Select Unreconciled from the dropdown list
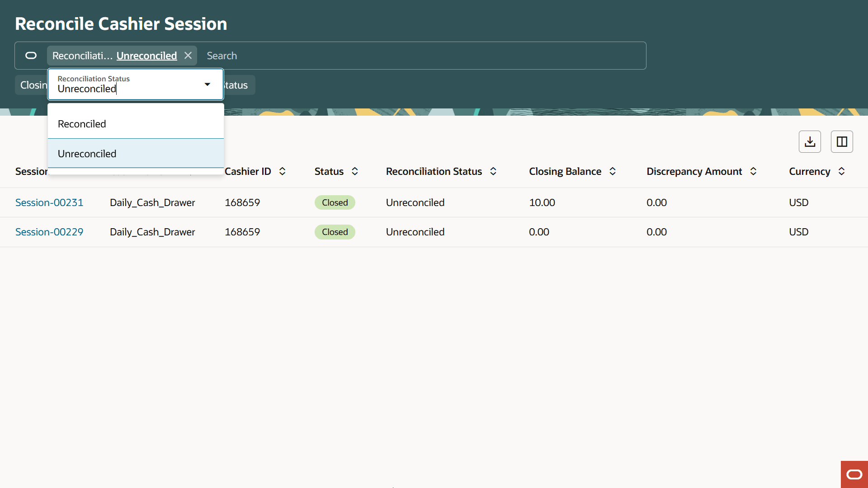 [87, 153]
